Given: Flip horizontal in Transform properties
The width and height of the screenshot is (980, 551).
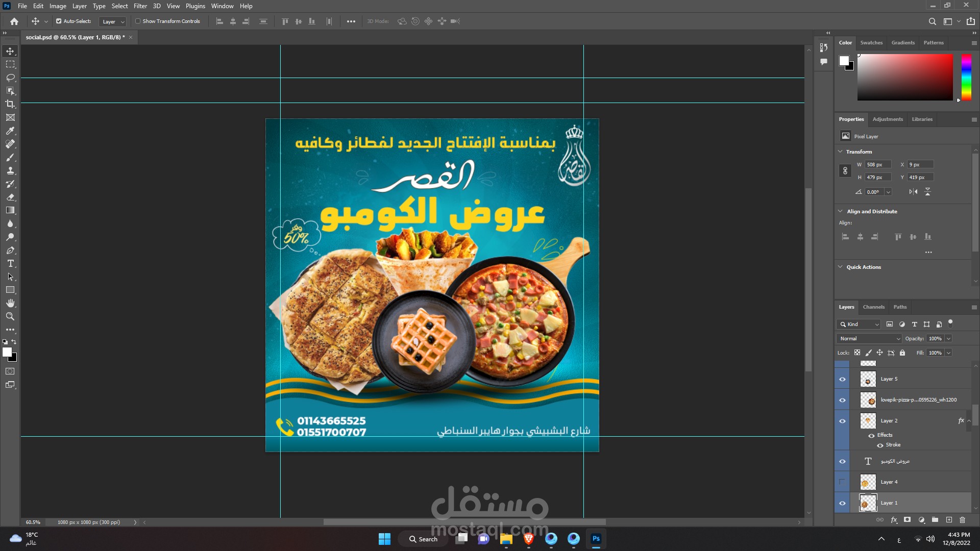Looking at the screenshot, I should [x=913, y=192].
